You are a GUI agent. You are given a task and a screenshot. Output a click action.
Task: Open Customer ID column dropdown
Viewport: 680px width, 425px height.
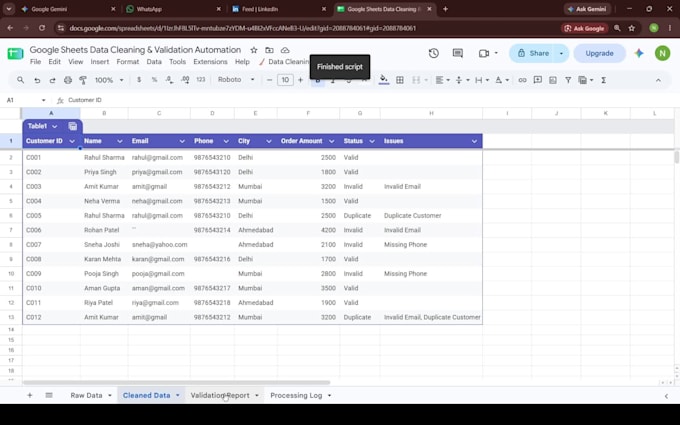point(72,141)
